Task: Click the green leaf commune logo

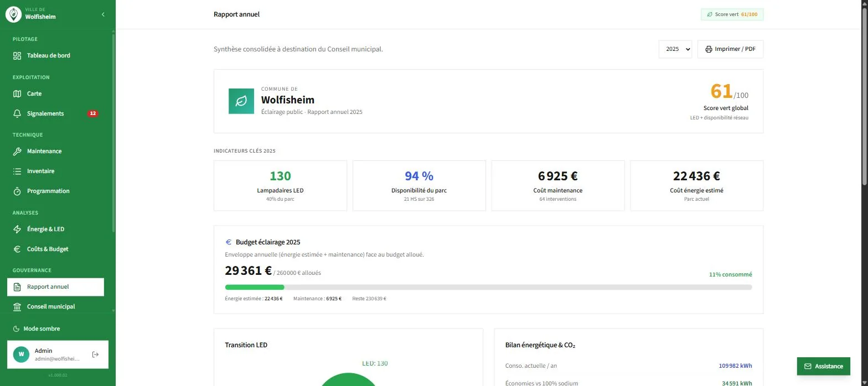Action: [241, 101]
